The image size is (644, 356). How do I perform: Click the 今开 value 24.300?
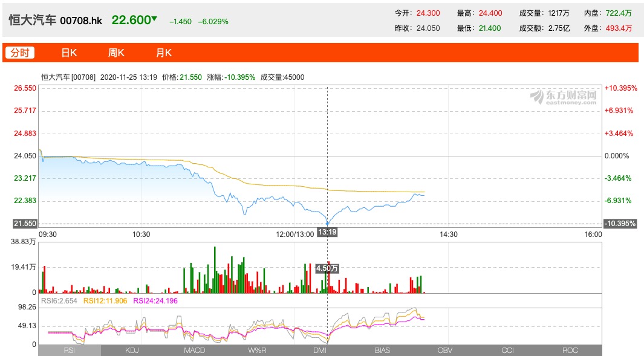tap(428, 13)
